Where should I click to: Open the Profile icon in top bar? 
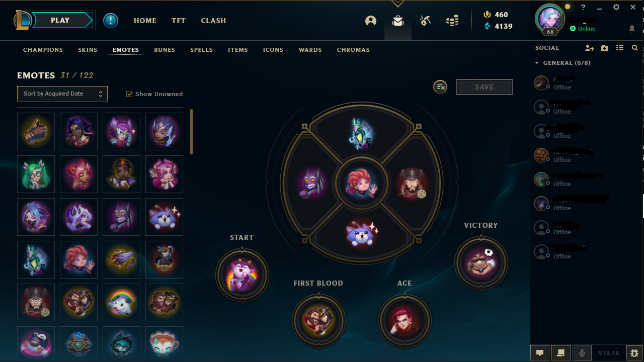pyautogui.click(x=371, y=21)
